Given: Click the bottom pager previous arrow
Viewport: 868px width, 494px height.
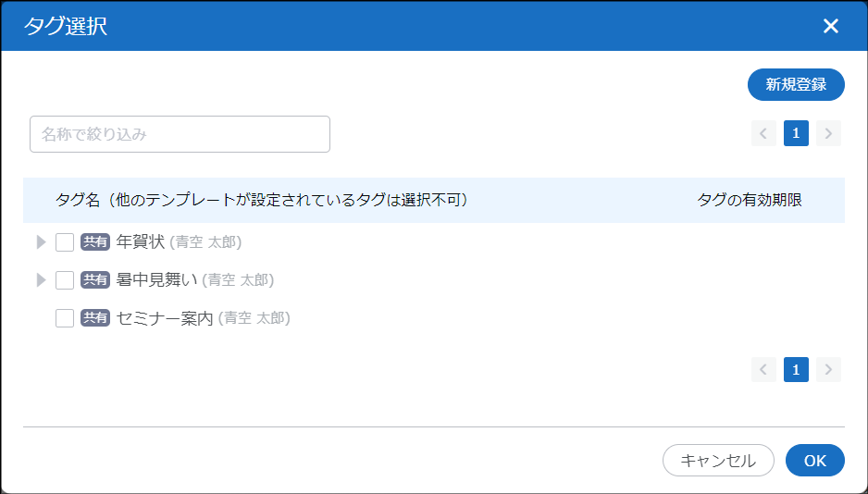Looking at the screenshot, I should pyautogui.click(x=763, y=369).
